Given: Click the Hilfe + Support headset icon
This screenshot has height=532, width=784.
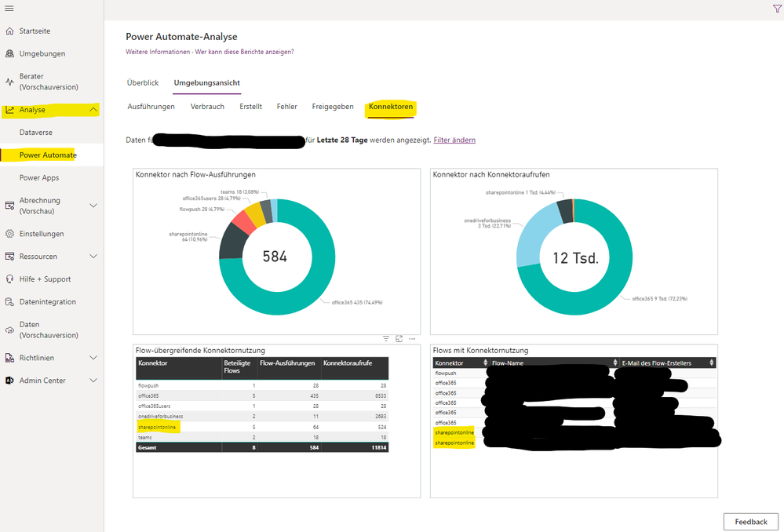Looking at the screenshot, I should pyautogui.click(x=9, y=279).
